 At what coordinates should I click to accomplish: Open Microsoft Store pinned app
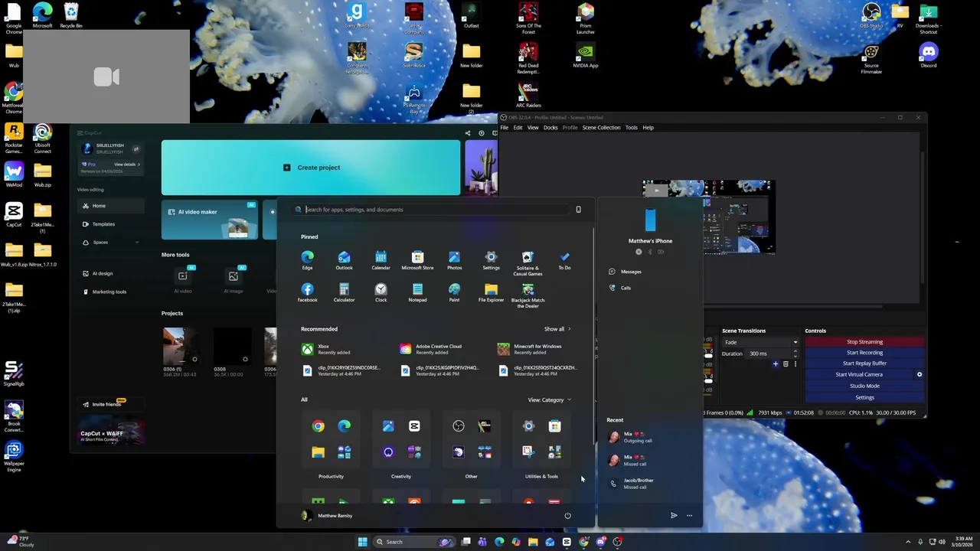(x=417, y=260)
